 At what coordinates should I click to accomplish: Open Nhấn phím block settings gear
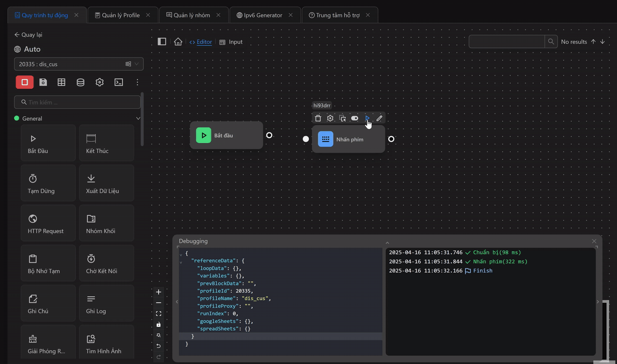tap(330, 118)
